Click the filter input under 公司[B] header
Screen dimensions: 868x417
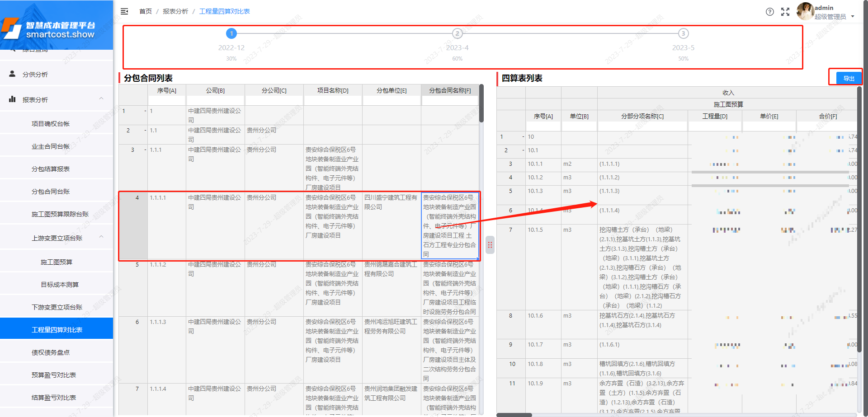click(215, 100)
